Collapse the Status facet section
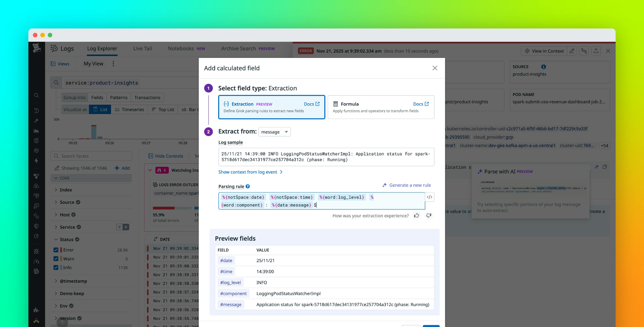Screen dimensions: 644x327 tap(56, 239)
